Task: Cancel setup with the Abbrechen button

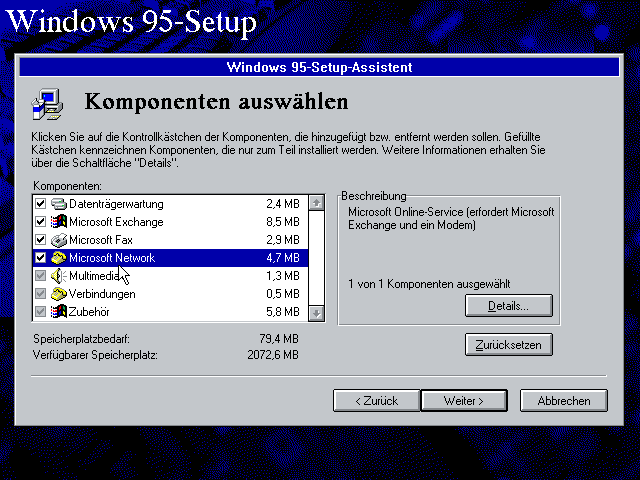Action: (x=564, y=401)
